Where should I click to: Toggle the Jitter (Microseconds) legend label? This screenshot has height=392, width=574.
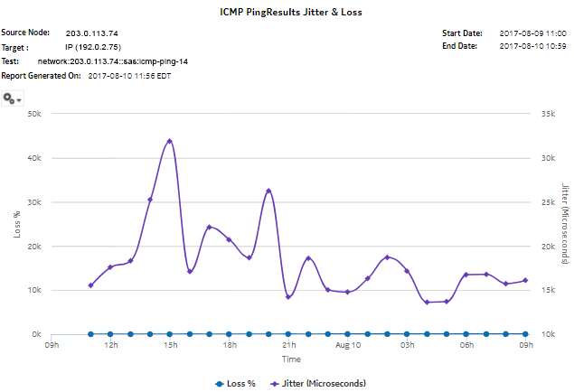pyautogui.click(x=325, y=384)
